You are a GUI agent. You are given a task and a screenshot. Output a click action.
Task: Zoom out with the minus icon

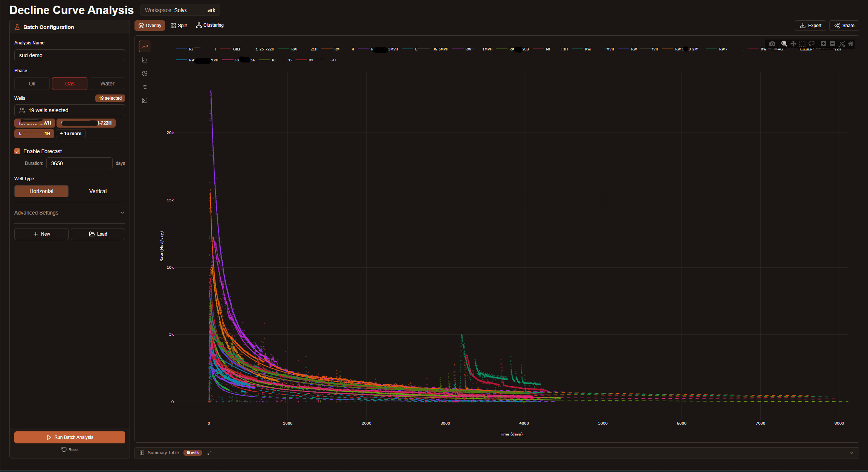(x=833, y=44)
